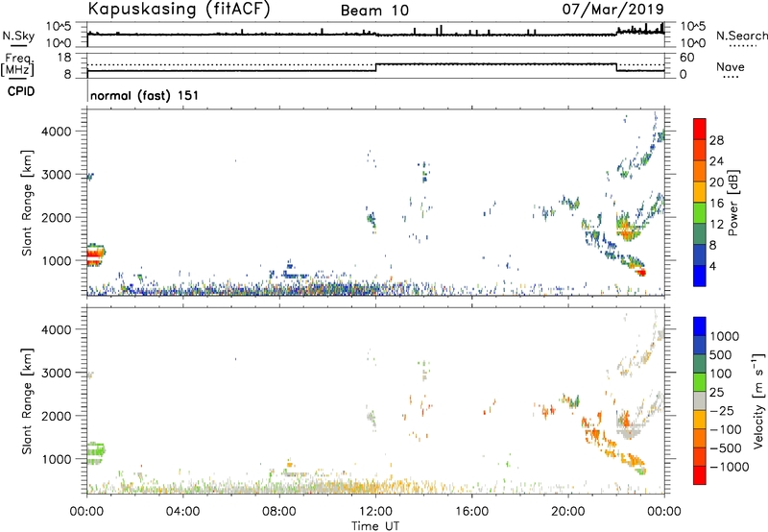Click the '16:00' time axis tick label
Viewport: 768px width, 532px height.
tap(471, 512)
